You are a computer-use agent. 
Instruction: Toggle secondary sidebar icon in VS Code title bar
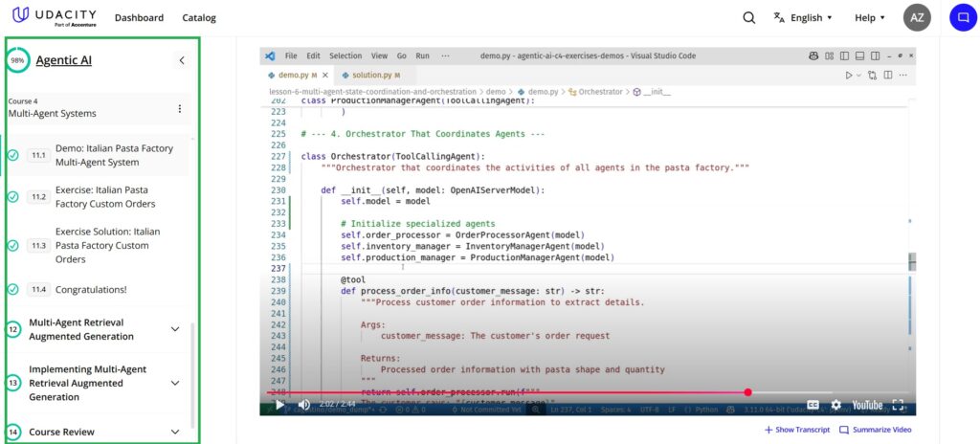(875, 55)
